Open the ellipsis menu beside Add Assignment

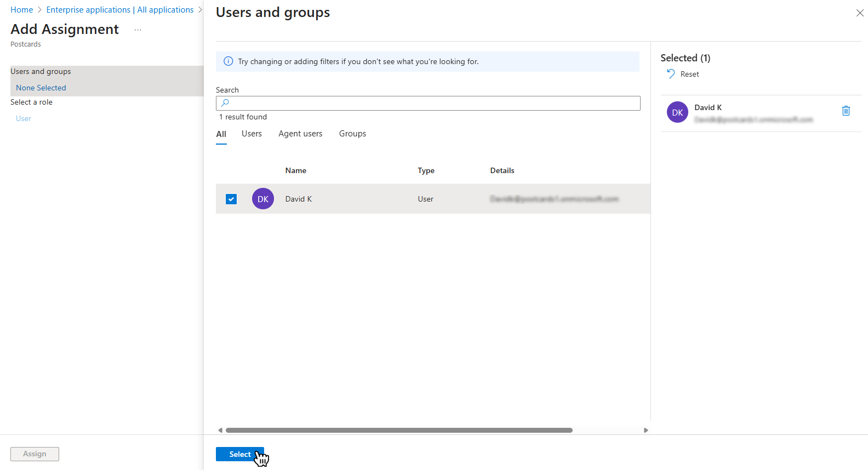pos(138,30)
